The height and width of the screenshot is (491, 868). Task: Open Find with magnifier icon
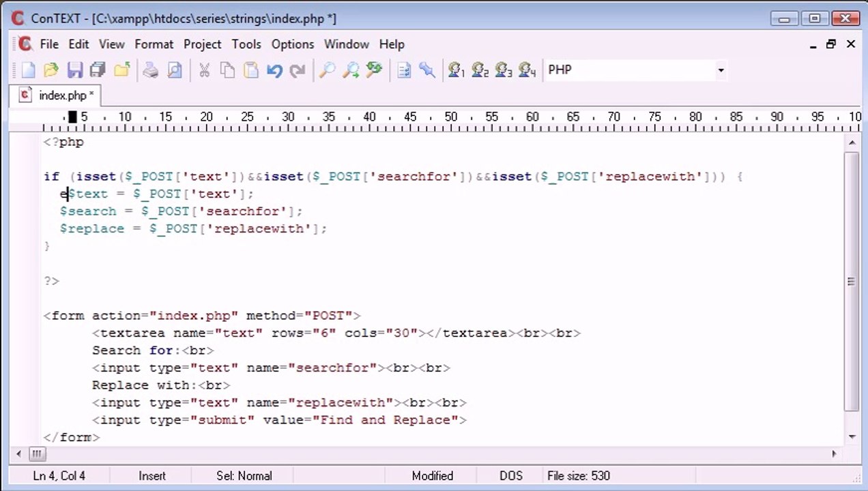click(327, 70)
